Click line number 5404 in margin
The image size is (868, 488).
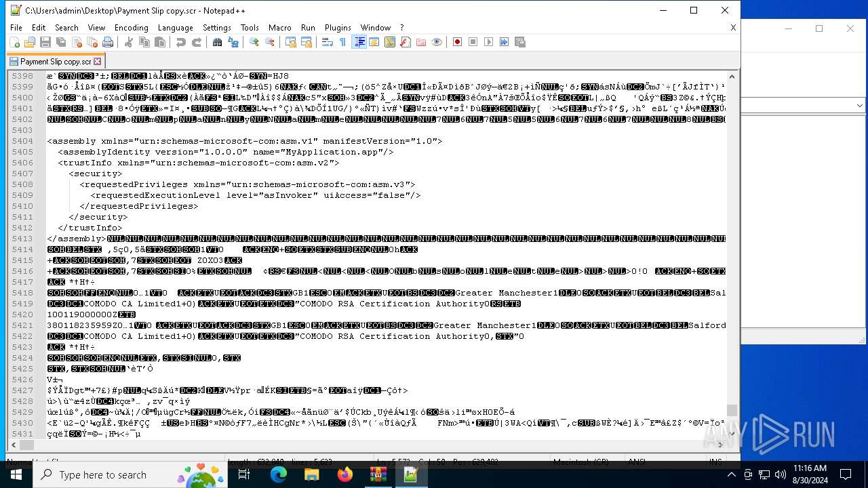[x=22, y=141]
